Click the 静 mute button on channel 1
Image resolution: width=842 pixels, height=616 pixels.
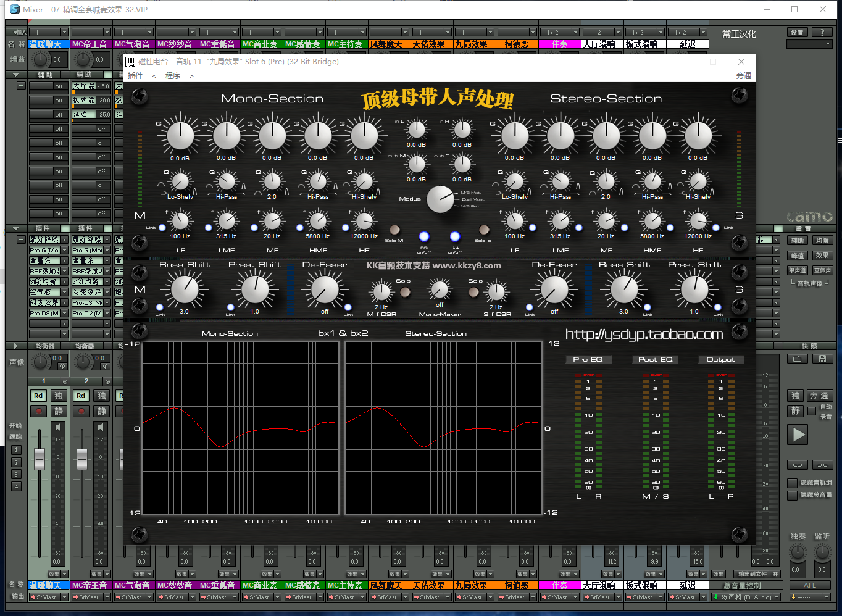[x=59, y=411]
